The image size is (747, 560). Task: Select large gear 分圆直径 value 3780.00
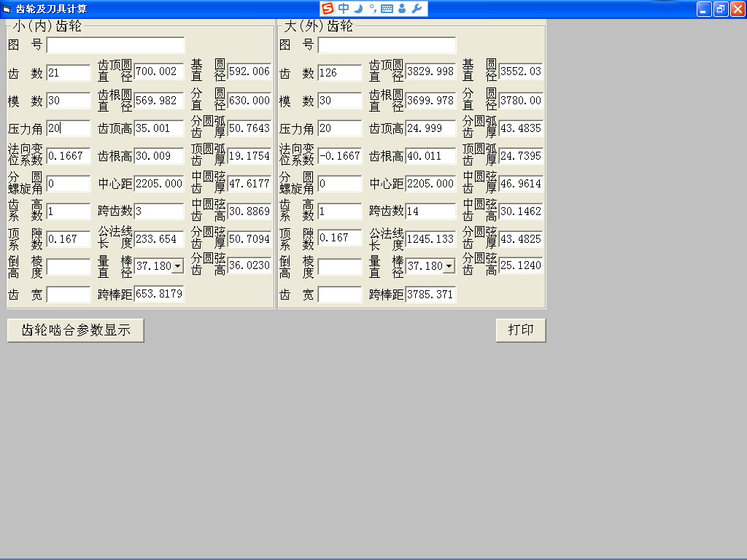coord(521,101)
